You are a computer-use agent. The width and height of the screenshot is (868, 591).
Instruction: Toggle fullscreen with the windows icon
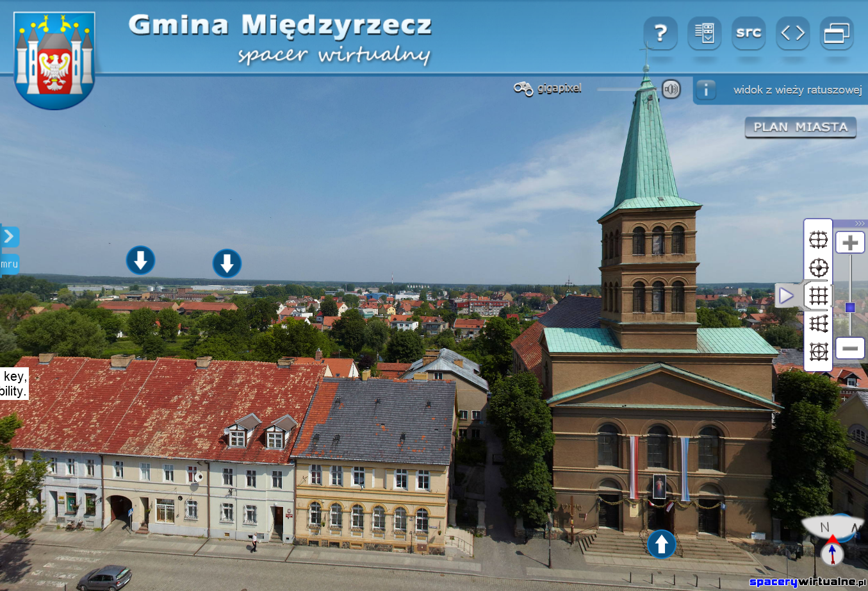tap(836, 32)
